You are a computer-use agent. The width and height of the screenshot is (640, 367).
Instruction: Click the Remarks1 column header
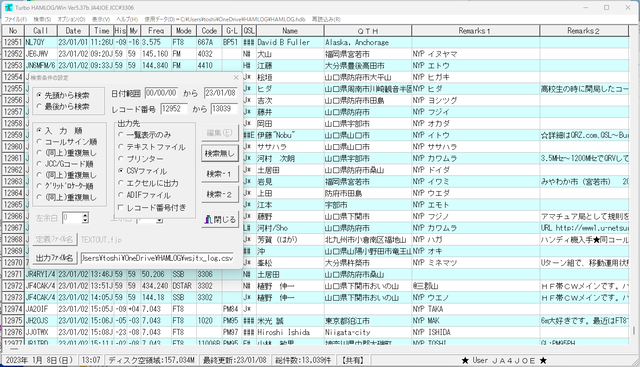(x=476, y=31)
